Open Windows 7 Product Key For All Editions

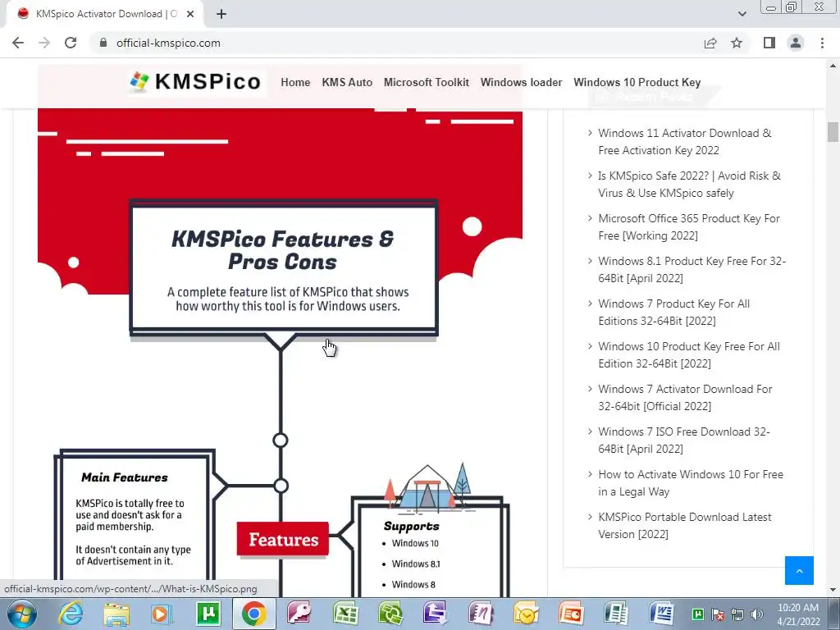[x=674, y=313]
